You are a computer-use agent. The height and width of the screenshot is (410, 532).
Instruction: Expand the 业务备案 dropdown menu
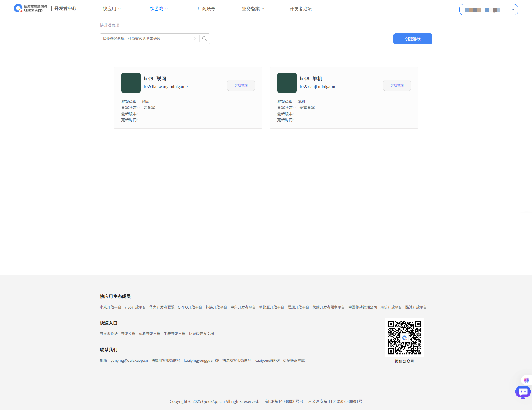coord(253,9)
